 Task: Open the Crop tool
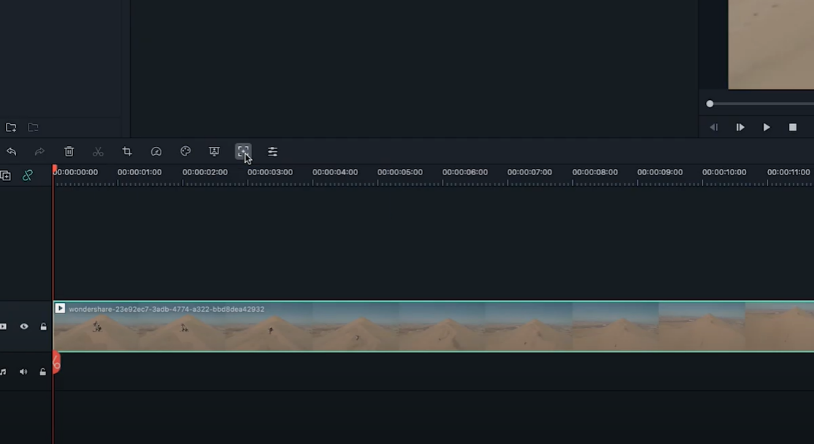coord(127,152)
